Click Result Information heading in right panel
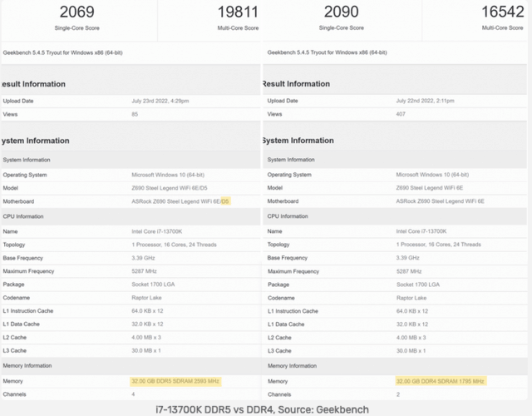This screenshot has height=416, width=532. tap(296, 83)
